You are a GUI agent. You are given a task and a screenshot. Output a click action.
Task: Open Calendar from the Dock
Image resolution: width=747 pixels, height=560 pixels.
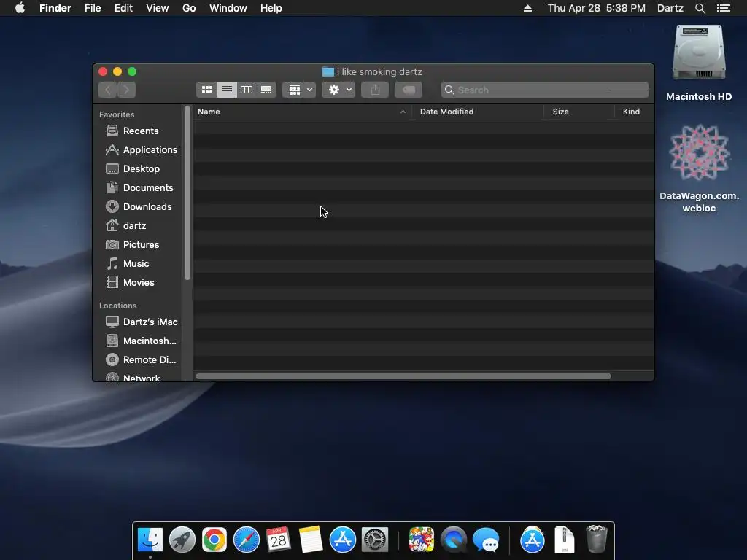[278, 540]
